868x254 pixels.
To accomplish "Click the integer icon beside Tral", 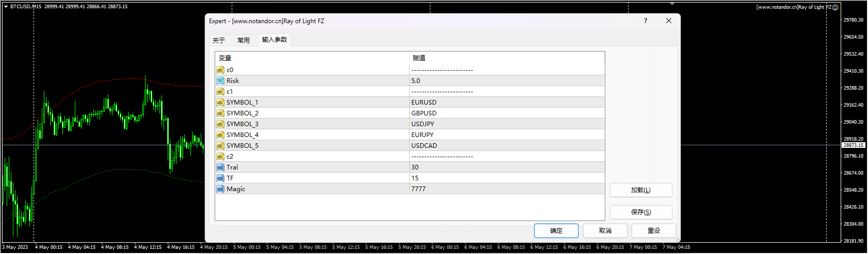I will [x=220, y=167].
